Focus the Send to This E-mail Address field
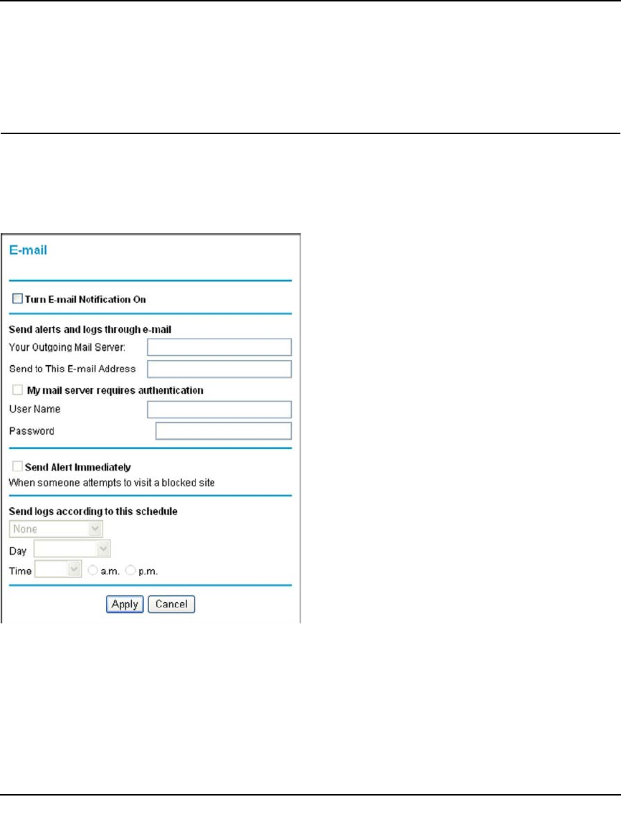This screenshot has height=840, width=621. coord(219,369)
